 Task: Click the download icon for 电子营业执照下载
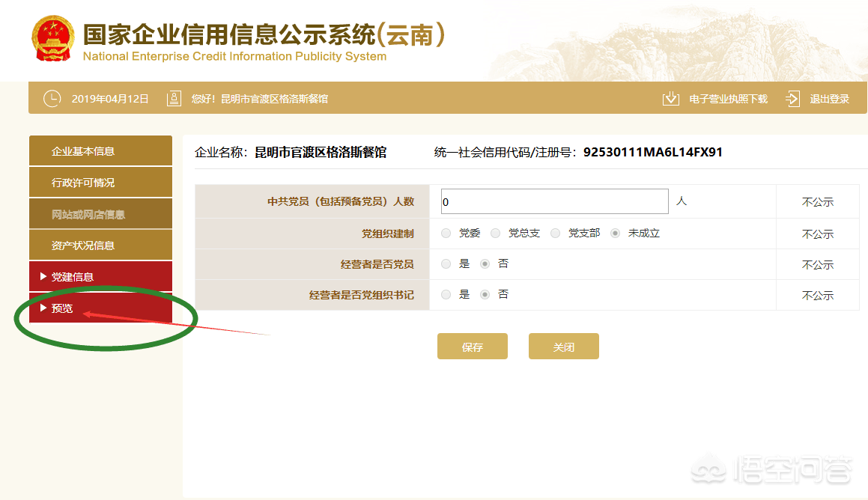point(670,97)
